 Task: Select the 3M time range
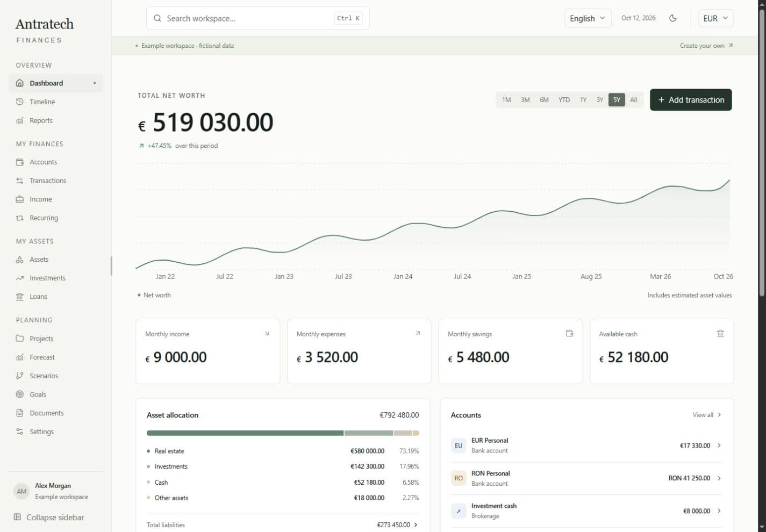525,100
